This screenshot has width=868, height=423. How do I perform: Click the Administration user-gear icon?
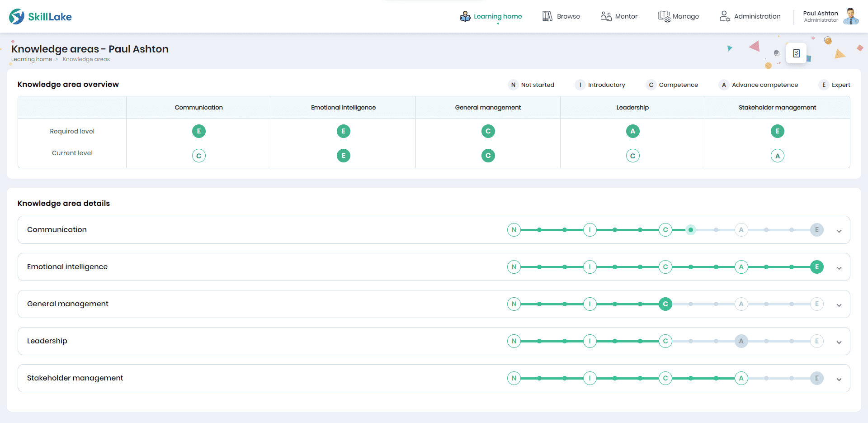[x=724, y=16]
